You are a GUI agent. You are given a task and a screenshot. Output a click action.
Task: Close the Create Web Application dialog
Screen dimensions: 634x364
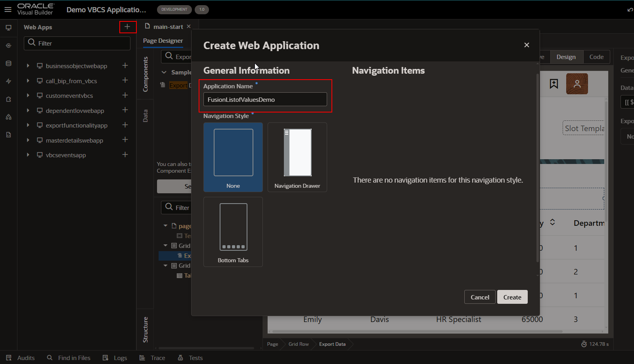(527, 45)
